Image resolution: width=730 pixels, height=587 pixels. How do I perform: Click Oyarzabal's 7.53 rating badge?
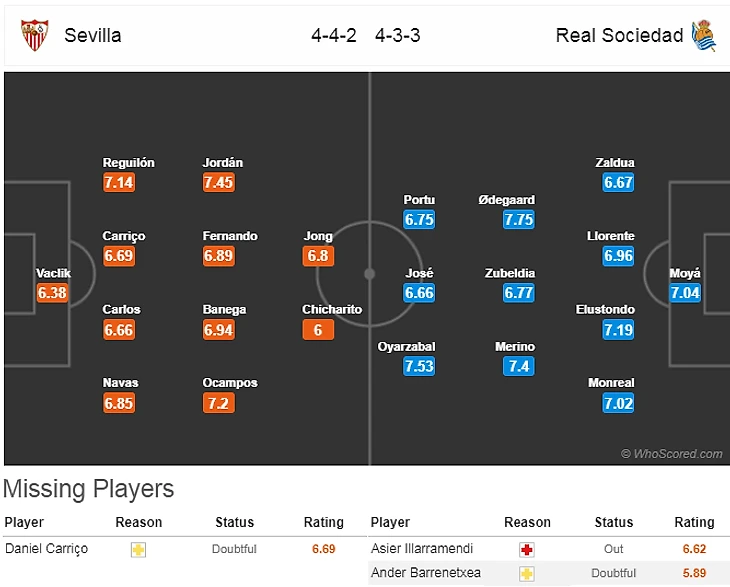419,367
